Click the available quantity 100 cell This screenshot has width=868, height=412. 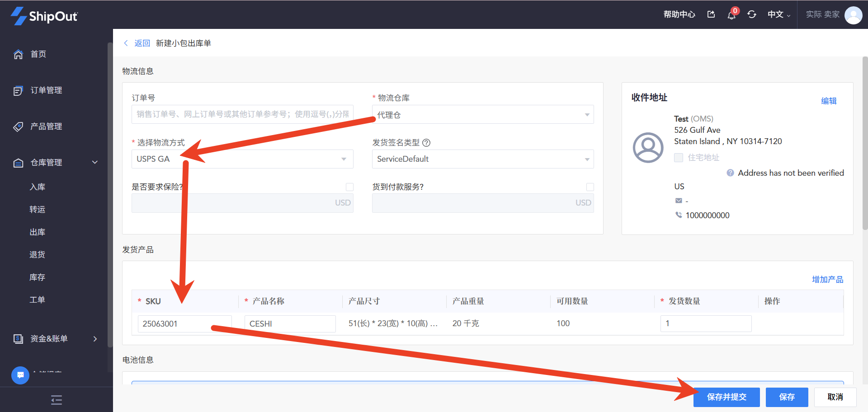563,323
